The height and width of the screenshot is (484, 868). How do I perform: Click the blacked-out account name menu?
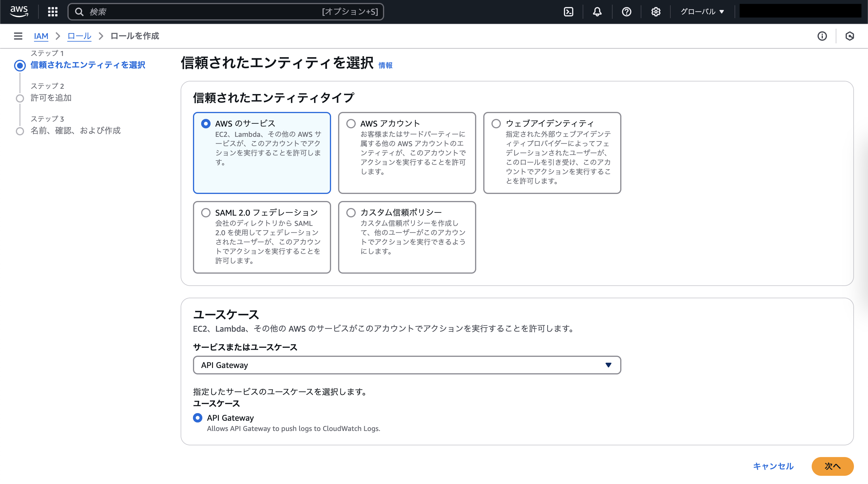[800, 11]
